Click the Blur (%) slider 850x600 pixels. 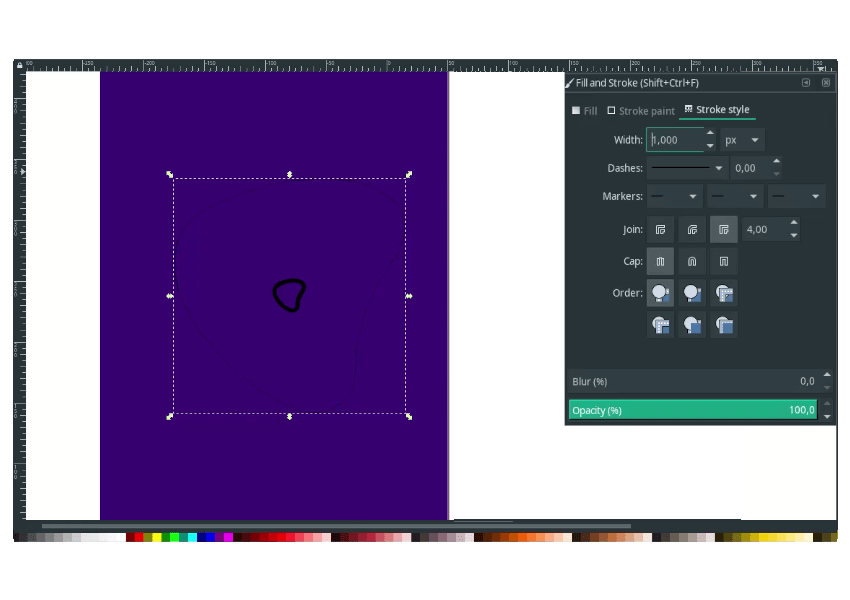[693, 382]
